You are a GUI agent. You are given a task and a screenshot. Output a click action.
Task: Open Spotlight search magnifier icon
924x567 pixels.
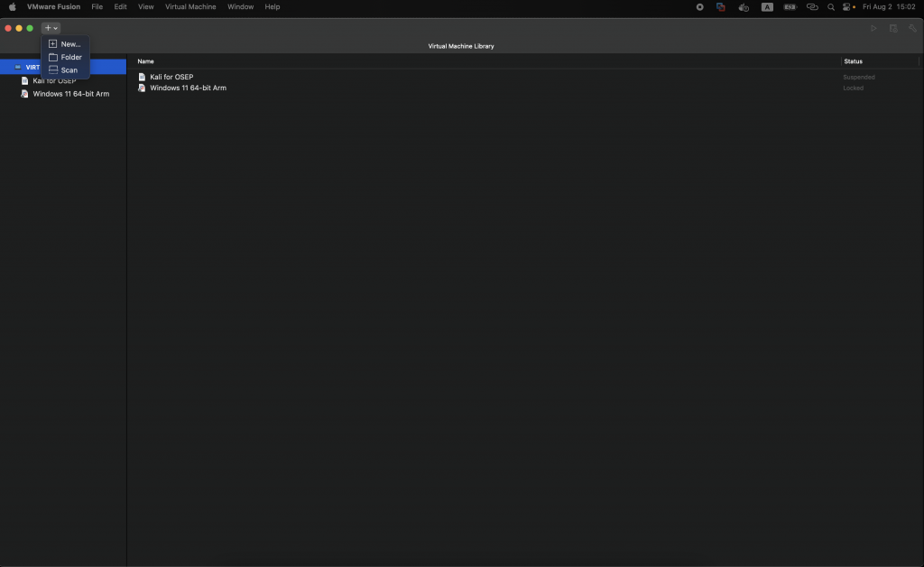831,7
